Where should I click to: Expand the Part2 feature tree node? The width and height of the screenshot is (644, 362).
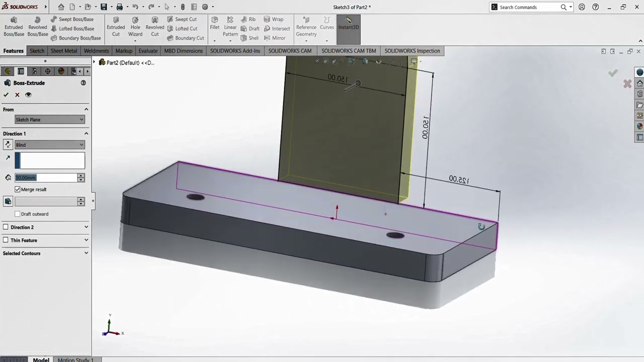pyautogui.click(x=94, y=62)
